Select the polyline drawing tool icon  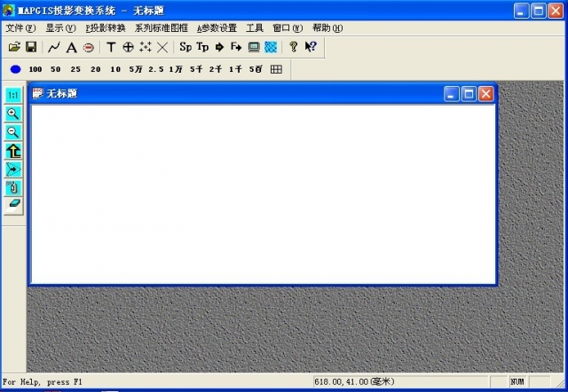(54, 46)
